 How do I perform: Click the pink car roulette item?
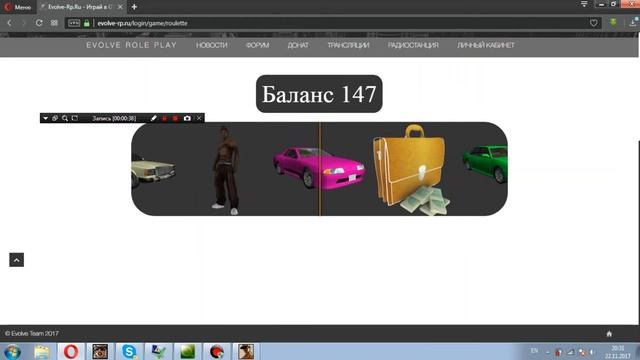pyautogui.click(x=319, y=168)
